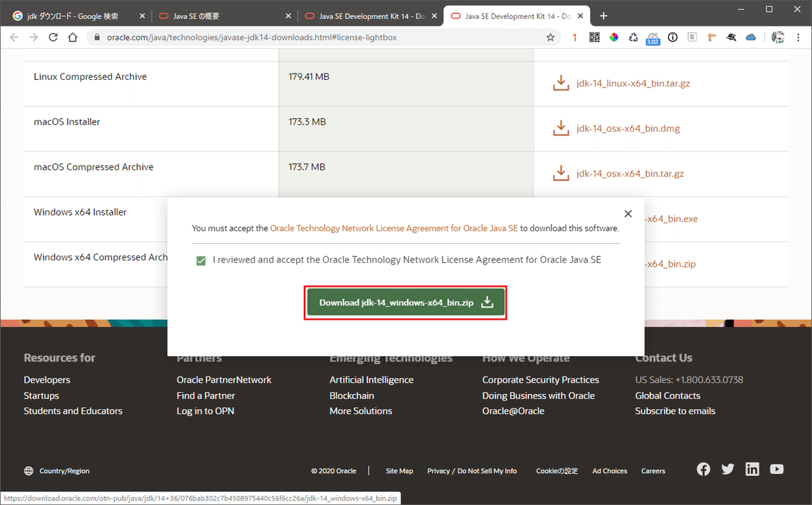Image resolution: width=812 pixels, height=505 pixels.
Task: Open Students and Educators link
Action: tap(73, 411)
